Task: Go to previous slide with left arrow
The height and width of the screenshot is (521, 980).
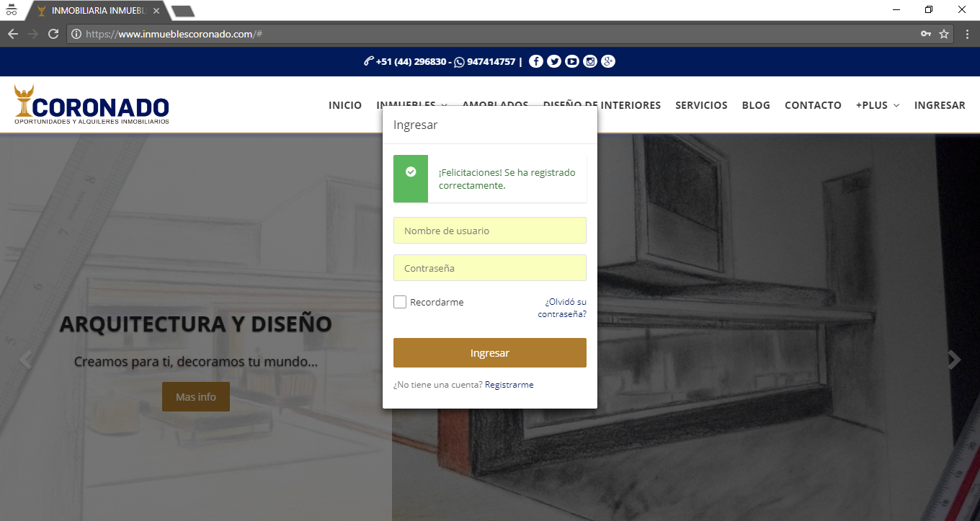Action: point(26,360)
